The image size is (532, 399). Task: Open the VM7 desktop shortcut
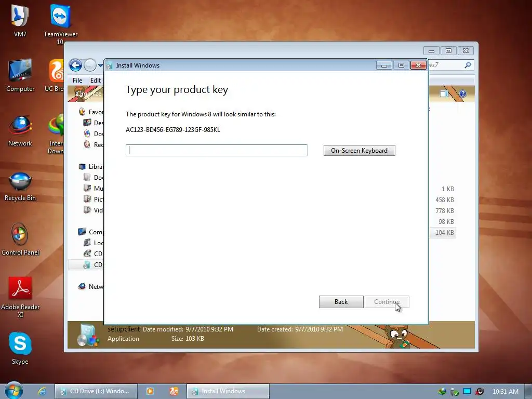point(20,20)
